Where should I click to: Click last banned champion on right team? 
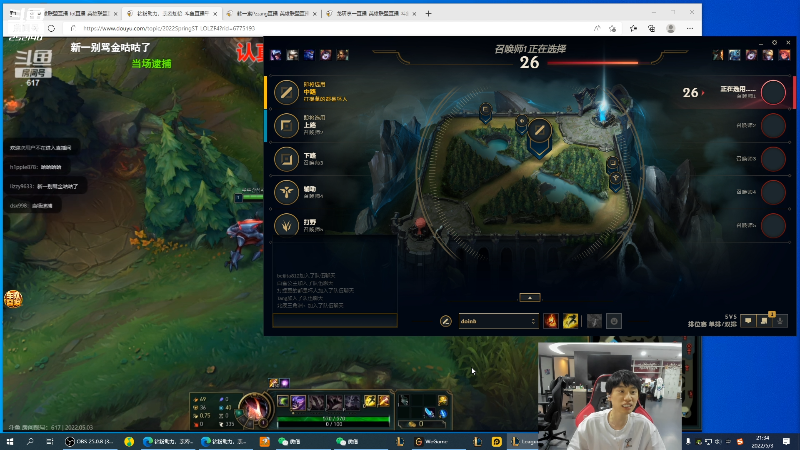784,55
